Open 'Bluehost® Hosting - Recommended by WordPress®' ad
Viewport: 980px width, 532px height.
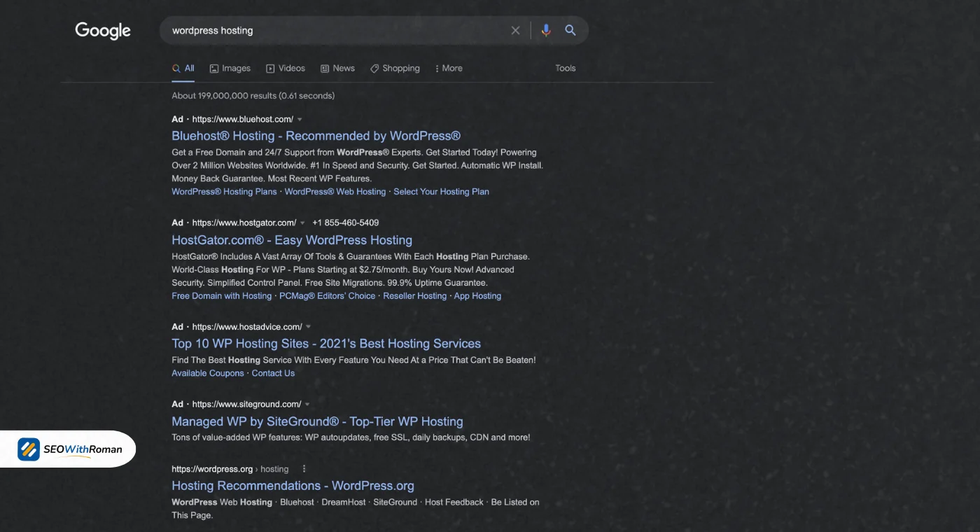coord(316,136)
